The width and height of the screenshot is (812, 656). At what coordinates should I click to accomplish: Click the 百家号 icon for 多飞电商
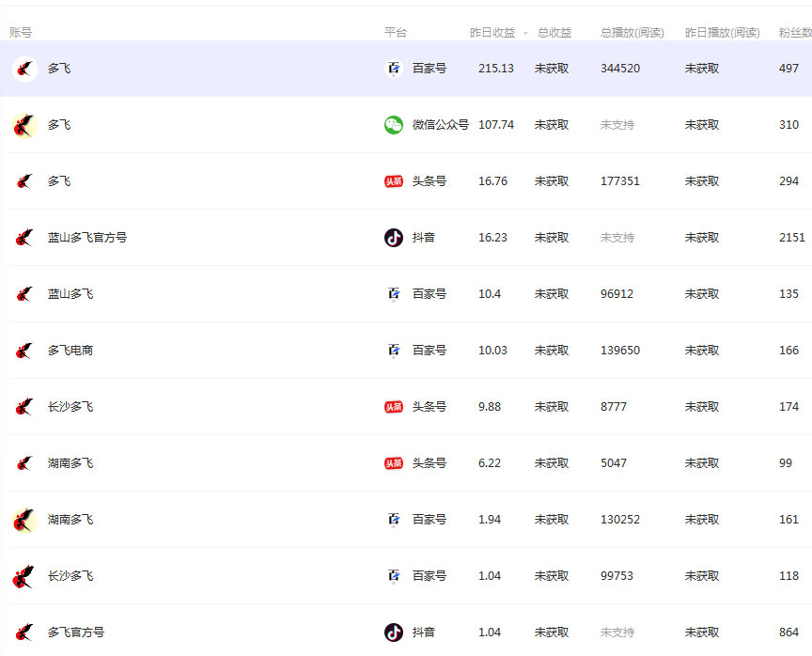tap(394, 351)
